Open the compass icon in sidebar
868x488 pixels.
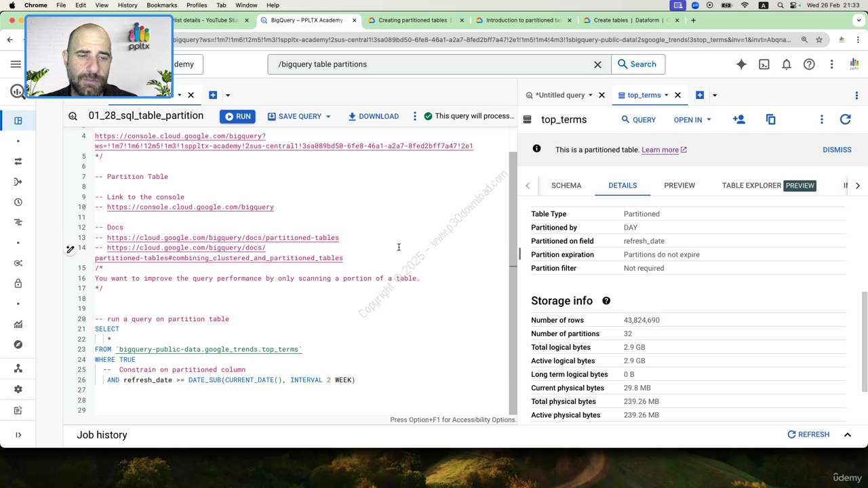(18, 344)
